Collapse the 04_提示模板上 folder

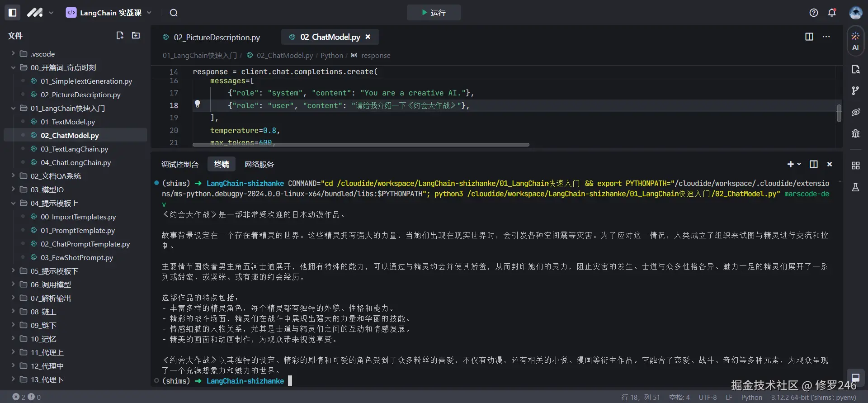(x=54, y=203)
